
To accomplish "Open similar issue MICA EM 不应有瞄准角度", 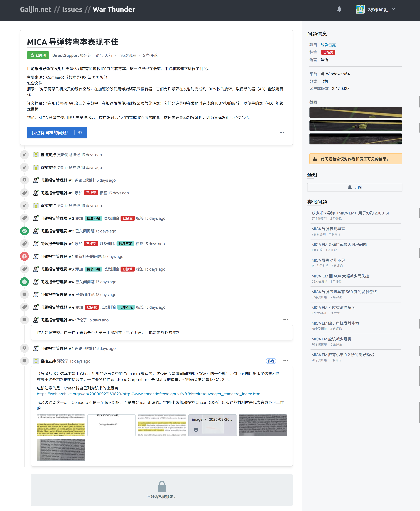I will (333, 307).
